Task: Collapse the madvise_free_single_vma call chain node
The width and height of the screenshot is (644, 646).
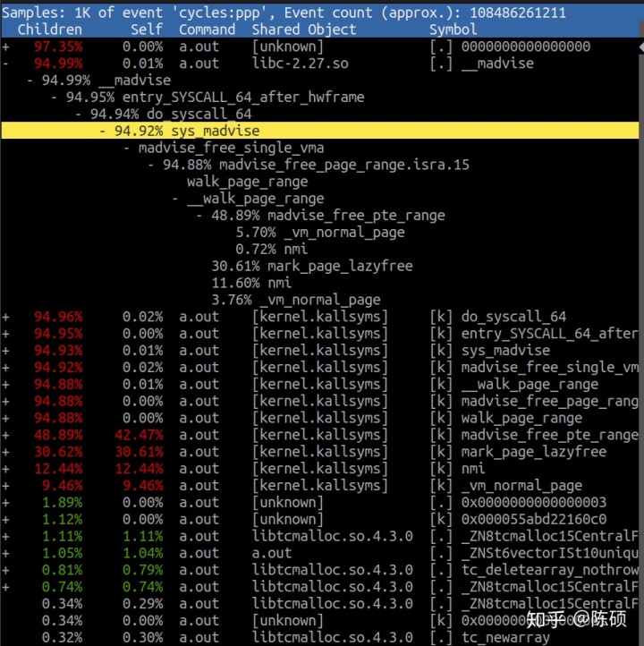Action: pyautogui.click(x=127, y=148)
